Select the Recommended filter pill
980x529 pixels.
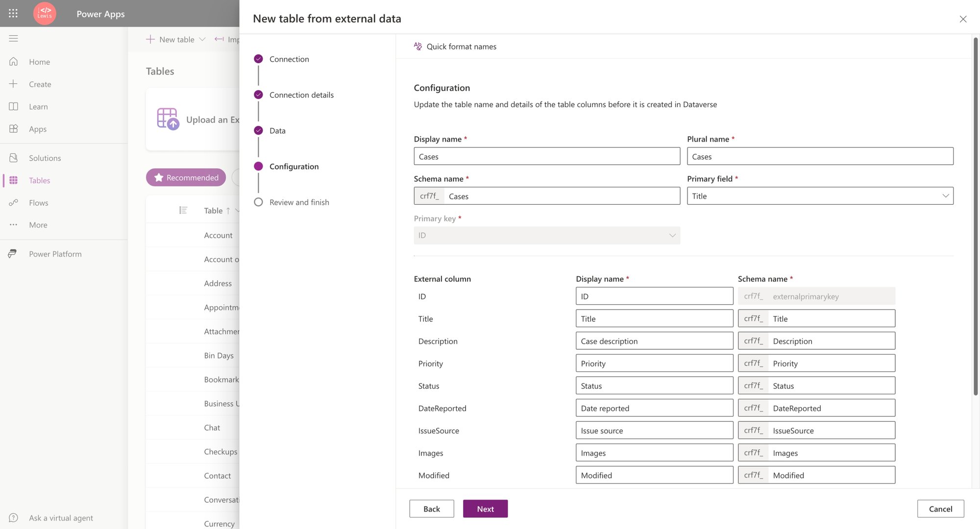pos(186,177)
